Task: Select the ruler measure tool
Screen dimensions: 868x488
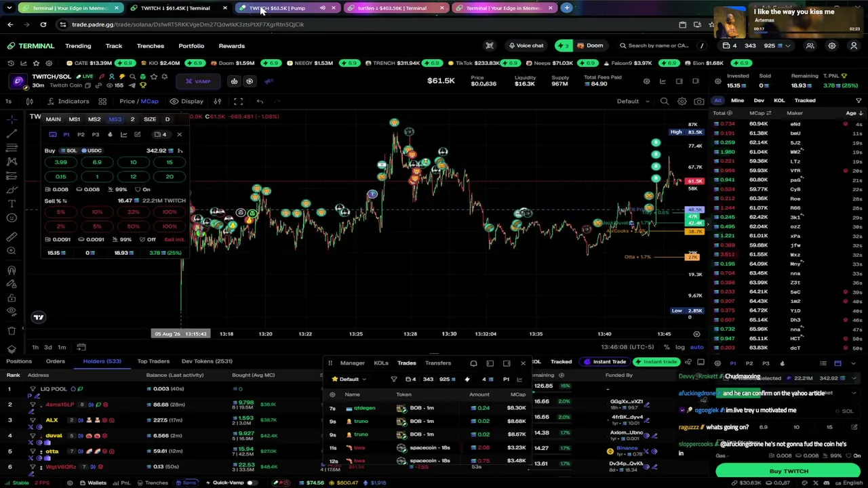Action: (12, 237)
